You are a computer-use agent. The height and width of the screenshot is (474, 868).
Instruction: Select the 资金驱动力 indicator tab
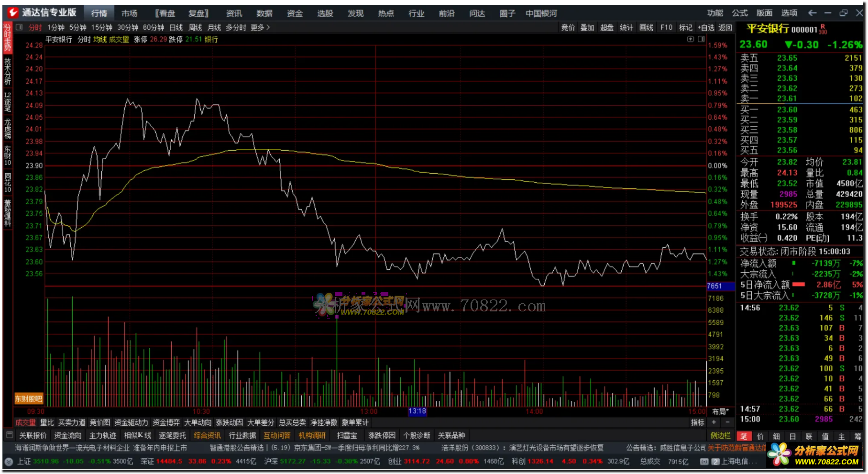(x=131, y=423)
